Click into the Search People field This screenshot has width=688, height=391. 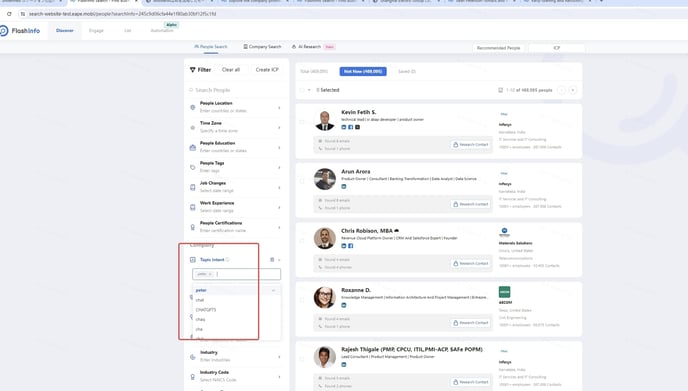(x=236, y=90)
